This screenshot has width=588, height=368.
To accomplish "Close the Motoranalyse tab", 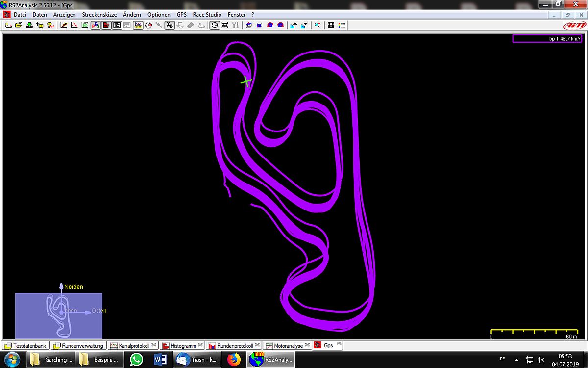I will pos(307,345).
